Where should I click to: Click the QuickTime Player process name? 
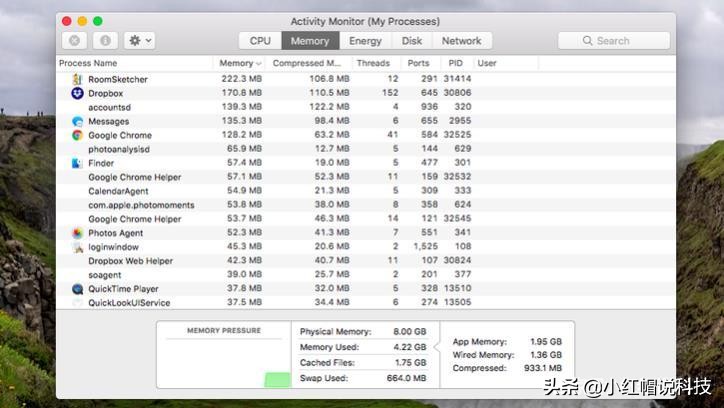123,289
